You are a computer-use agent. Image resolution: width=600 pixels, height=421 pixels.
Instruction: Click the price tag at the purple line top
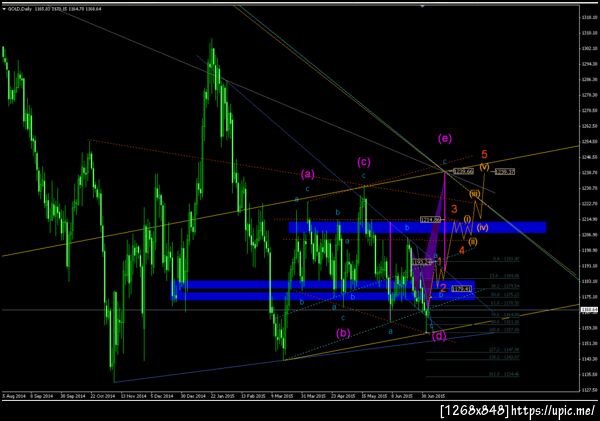click(463, 171)
